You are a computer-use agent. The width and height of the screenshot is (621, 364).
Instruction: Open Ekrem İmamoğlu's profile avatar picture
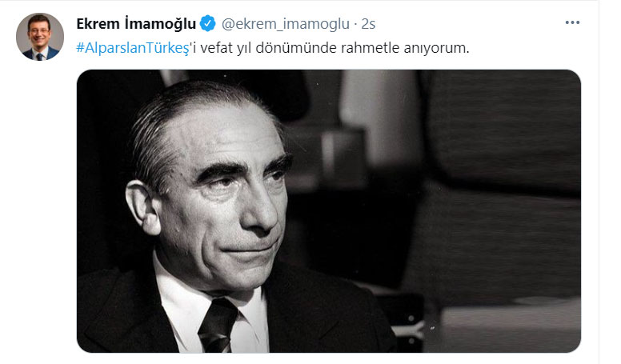(39, 37)
